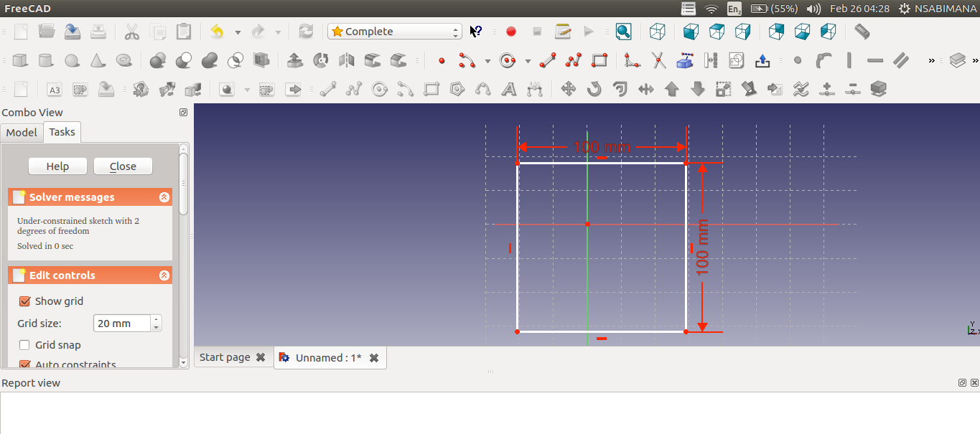Create a new document
Screen dimensions: 980x434
(21, 32)
